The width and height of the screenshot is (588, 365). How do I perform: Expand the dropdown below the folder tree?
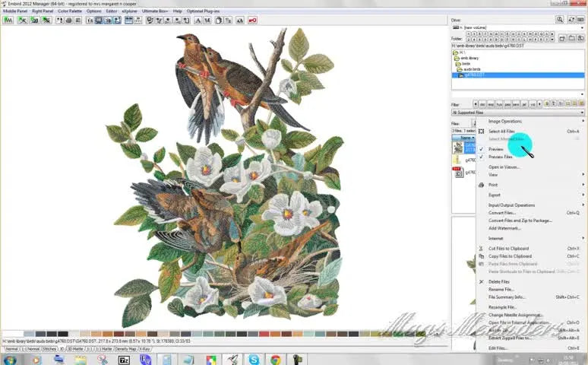582,94
